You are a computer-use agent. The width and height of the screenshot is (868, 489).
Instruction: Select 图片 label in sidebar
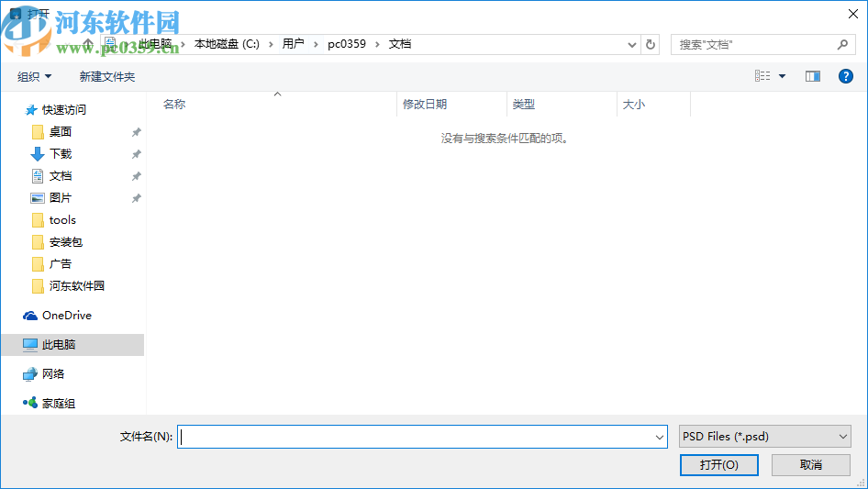pyautogui.click(x=61, y=197)
